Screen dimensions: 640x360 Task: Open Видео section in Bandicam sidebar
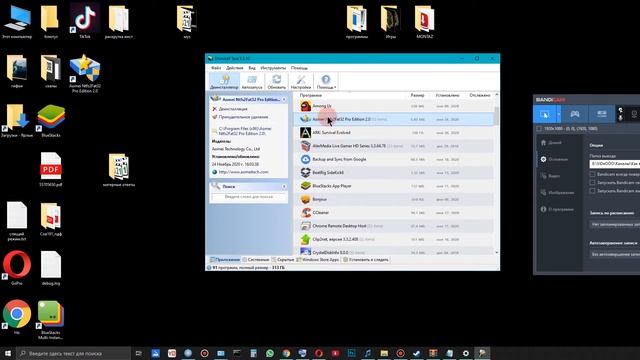[550, 176]
